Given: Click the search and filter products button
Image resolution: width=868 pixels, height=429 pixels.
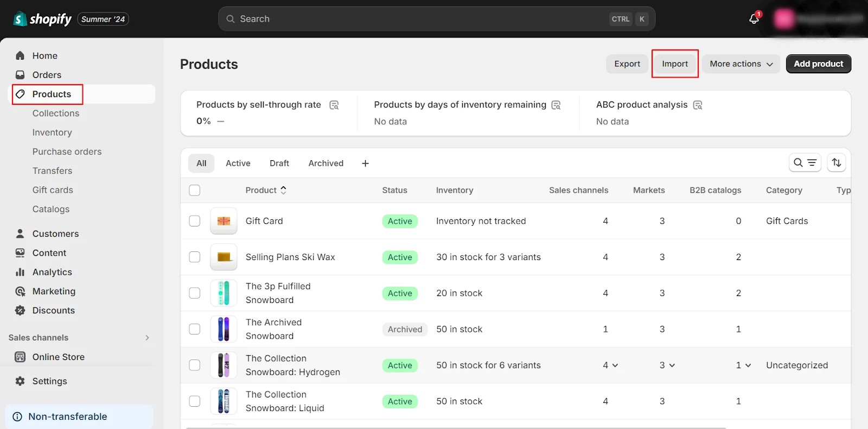Looking at the screenshot, I should coord(805,162).
